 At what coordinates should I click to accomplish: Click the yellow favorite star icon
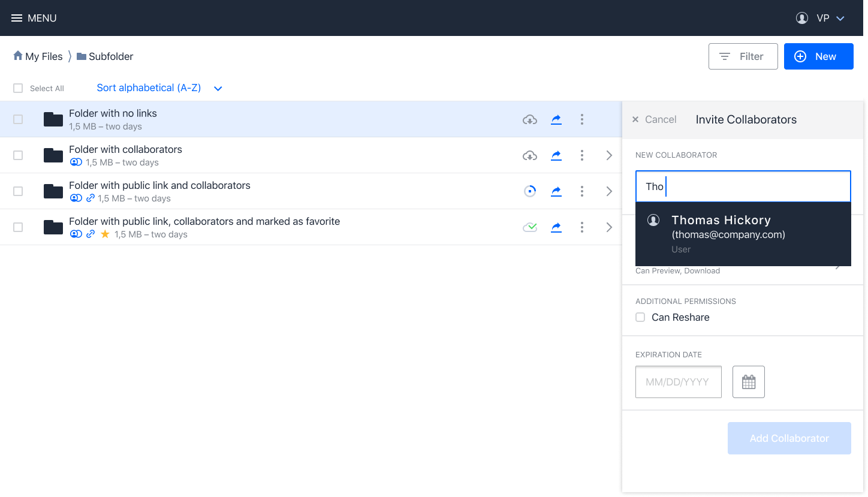(x=105, y=234)
